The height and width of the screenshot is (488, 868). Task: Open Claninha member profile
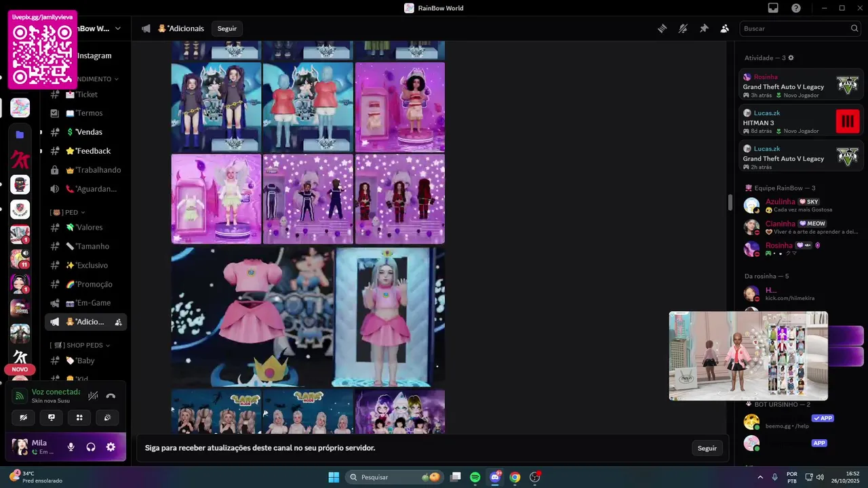click(x=800, y=227)
